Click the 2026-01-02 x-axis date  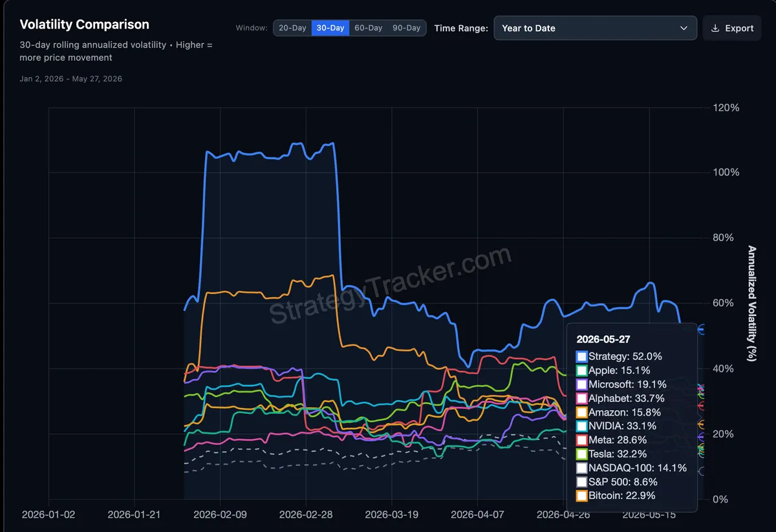point(48,515)
